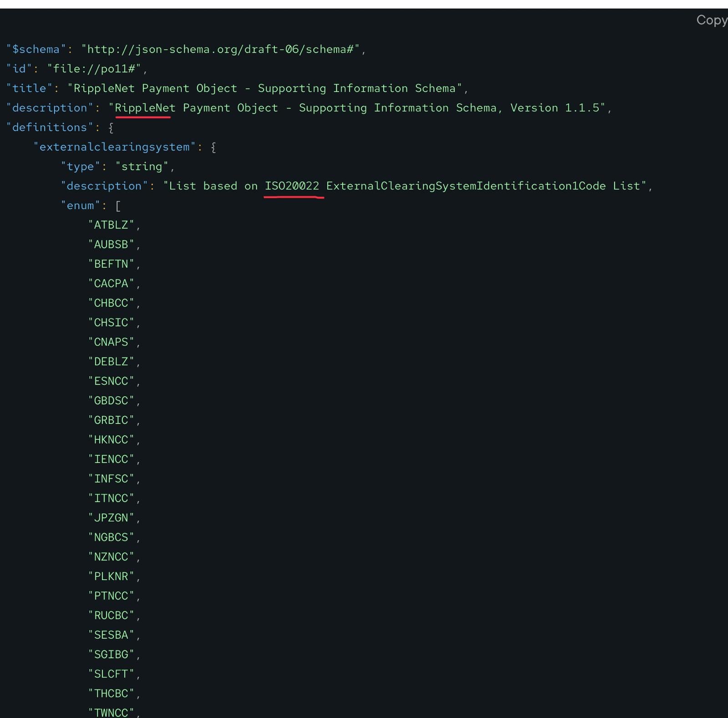Click the "GRBIC" enum value
Screen dimensions: 728x718
111,420
